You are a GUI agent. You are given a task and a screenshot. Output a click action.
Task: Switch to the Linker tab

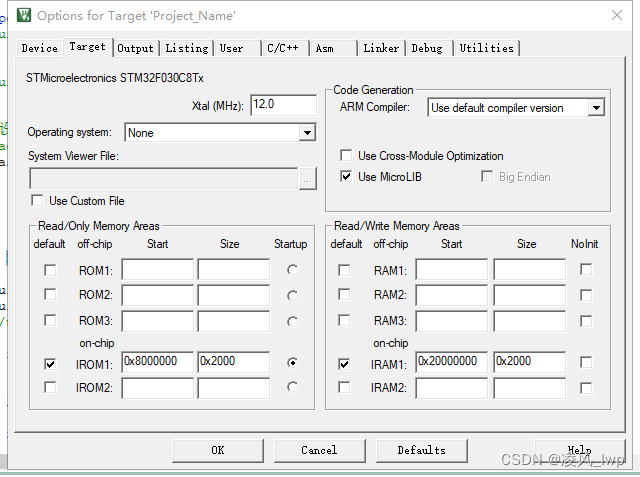point(381,48)
